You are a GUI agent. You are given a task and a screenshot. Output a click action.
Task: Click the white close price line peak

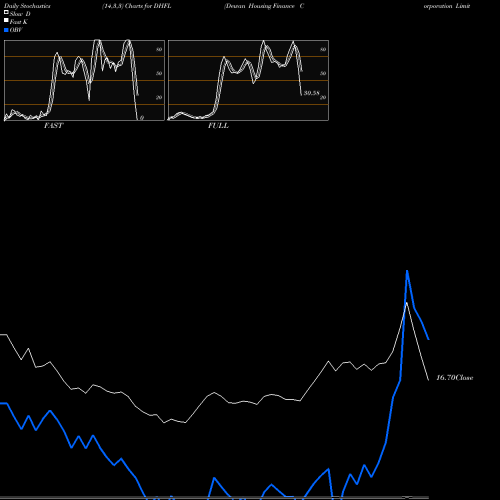[406, 303]
